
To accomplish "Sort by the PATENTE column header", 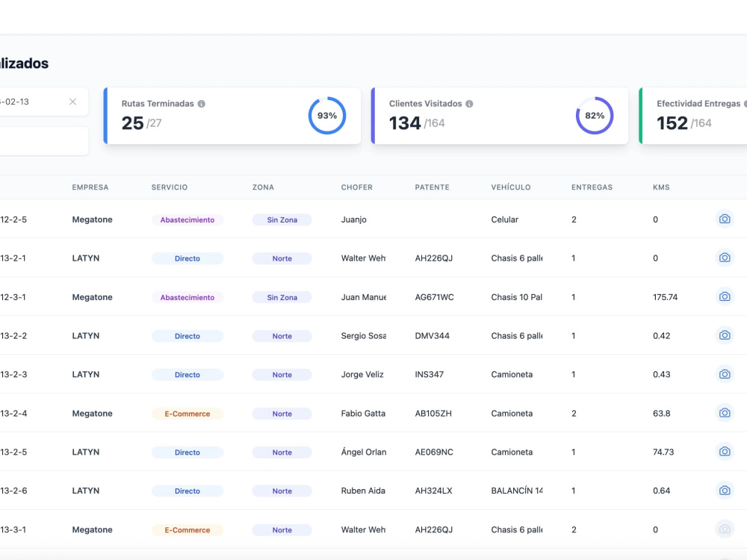I will [x=432, y=187].
